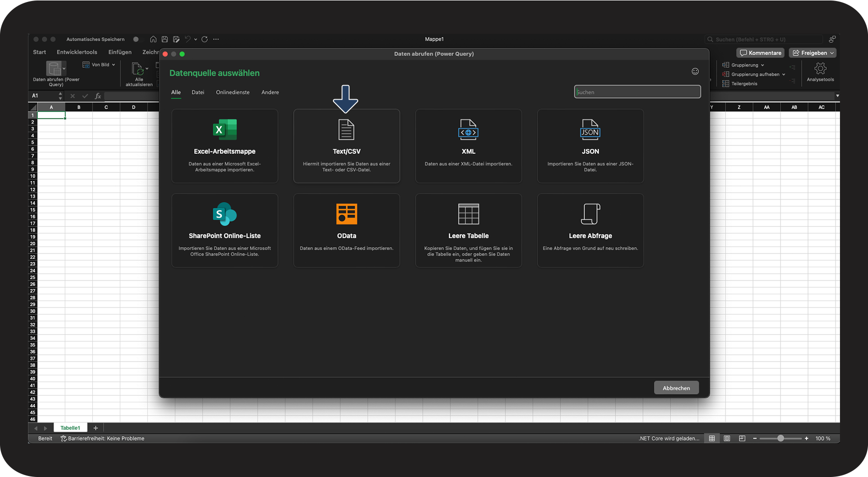Image resolution: width=868 pixels, height=477 pixels.
Task: Click the zoom slider handle
Action: 780,438
